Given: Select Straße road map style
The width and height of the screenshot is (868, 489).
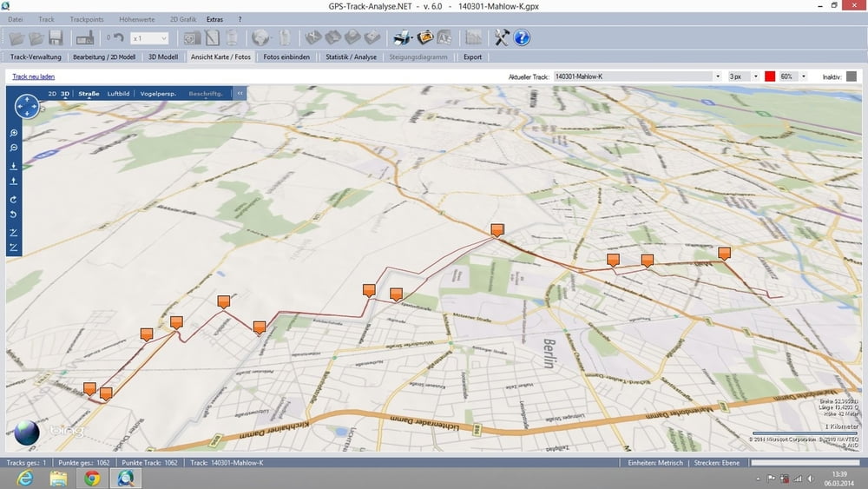Looking at the screenshot, I should coord(89,94).
